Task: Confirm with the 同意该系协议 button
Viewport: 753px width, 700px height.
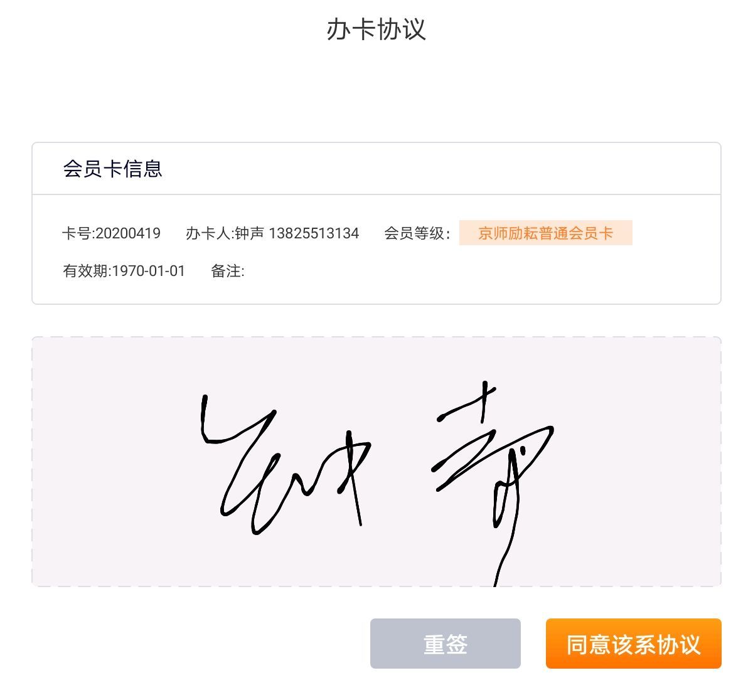Action: click(x=633, y=644)
